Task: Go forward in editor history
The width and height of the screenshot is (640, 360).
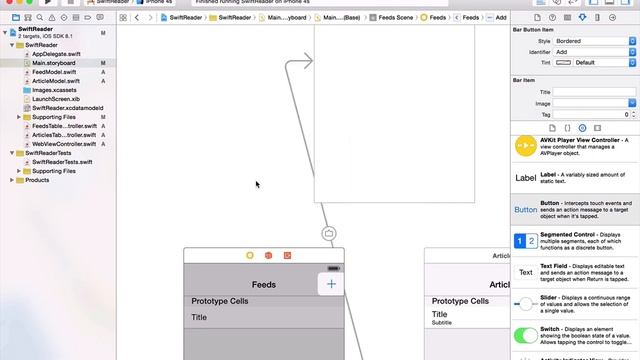Action: coord(150,18)
